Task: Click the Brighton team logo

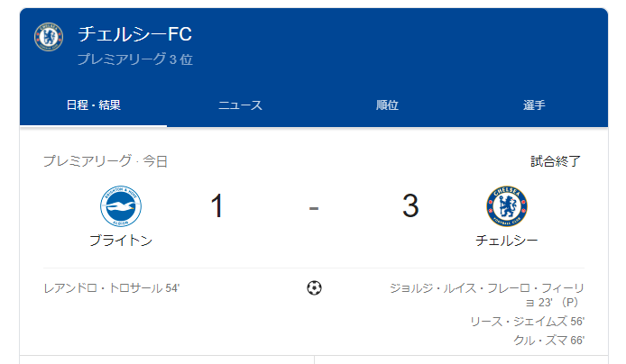Action: [121, 206]
